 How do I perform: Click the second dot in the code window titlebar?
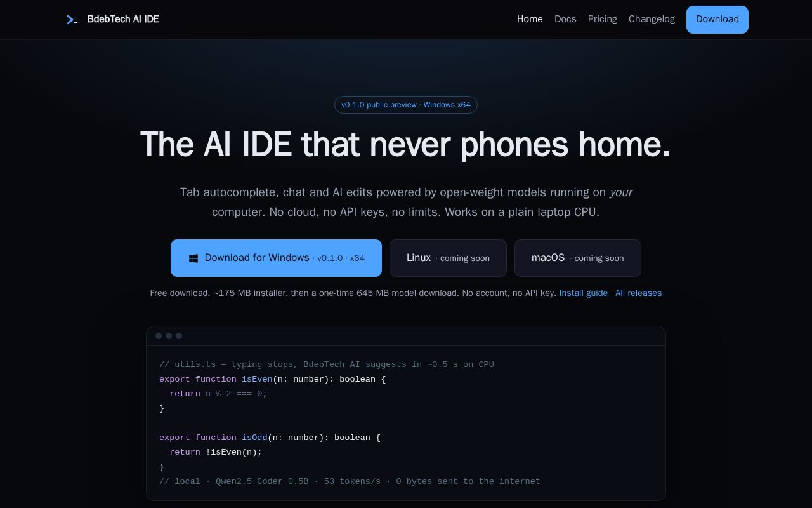(169, 336)
